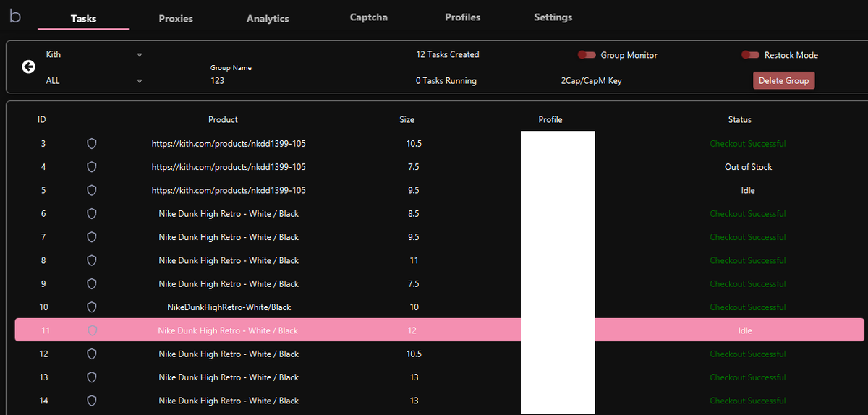Click size 11 on task 8

pos(414,260)
